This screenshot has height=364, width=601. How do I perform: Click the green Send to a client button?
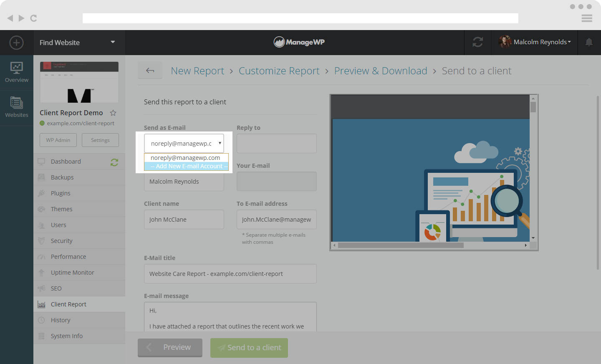[x=249, y=348]
